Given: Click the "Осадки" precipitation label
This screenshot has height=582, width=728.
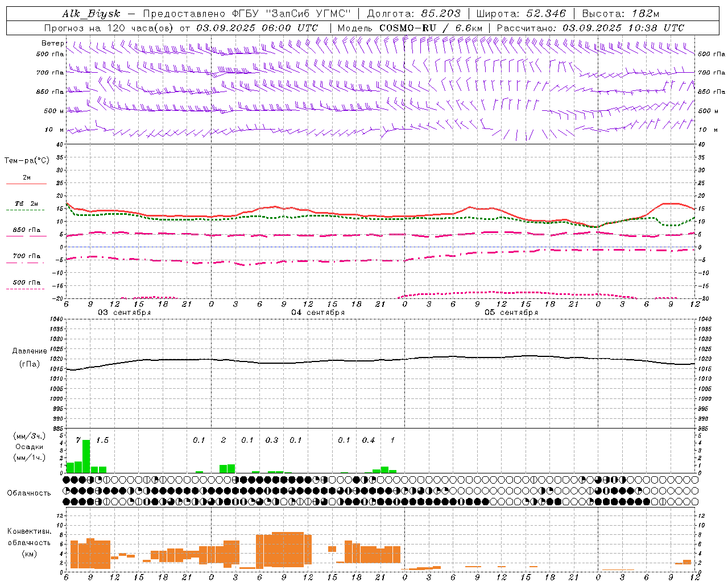Looking at the screenshot, I should tap(29, 447).
